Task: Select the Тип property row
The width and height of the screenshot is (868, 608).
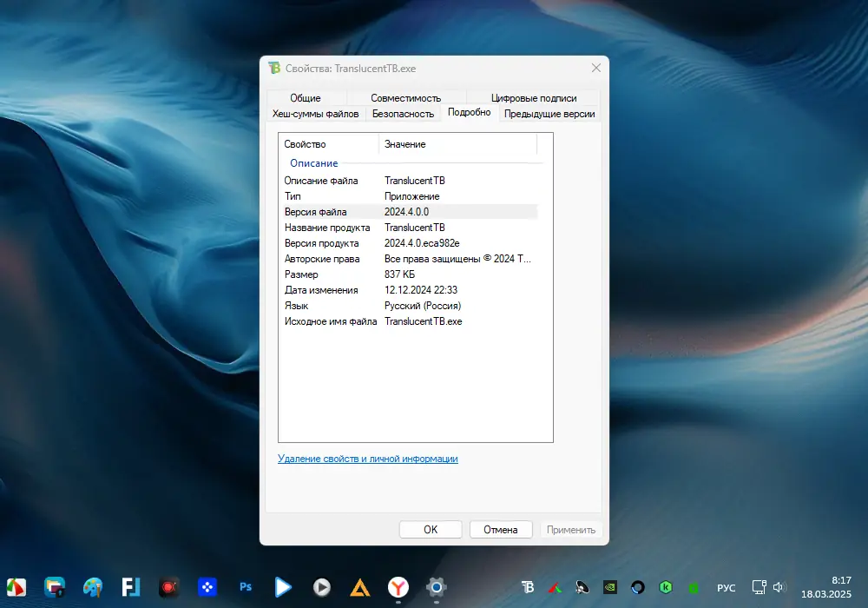Action: (x=409, y=196)
